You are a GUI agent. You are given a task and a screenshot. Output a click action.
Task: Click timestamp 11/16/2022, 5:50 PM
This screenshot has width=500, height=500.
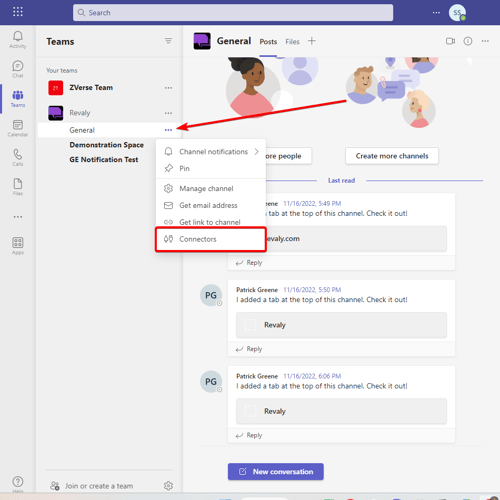coord(312,290)
